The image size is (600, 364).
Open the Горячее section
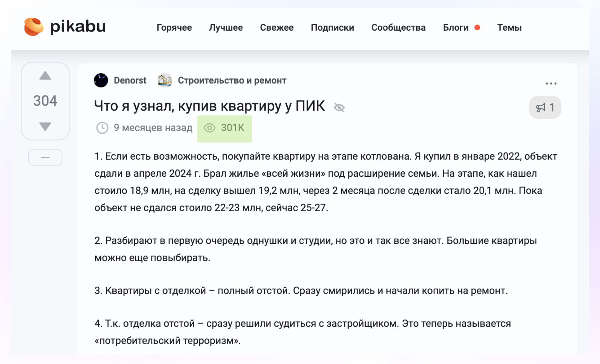(174, 28)
